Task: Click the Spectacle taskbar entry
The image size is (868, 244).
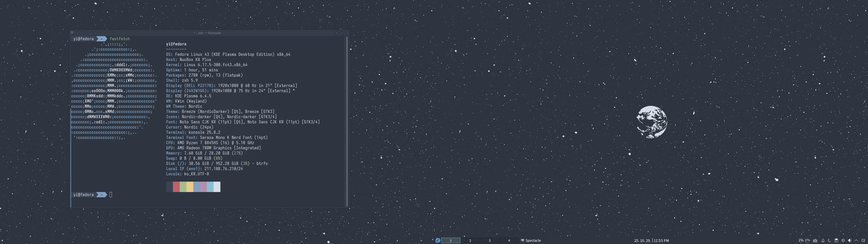Action: [x=531, y=240]
